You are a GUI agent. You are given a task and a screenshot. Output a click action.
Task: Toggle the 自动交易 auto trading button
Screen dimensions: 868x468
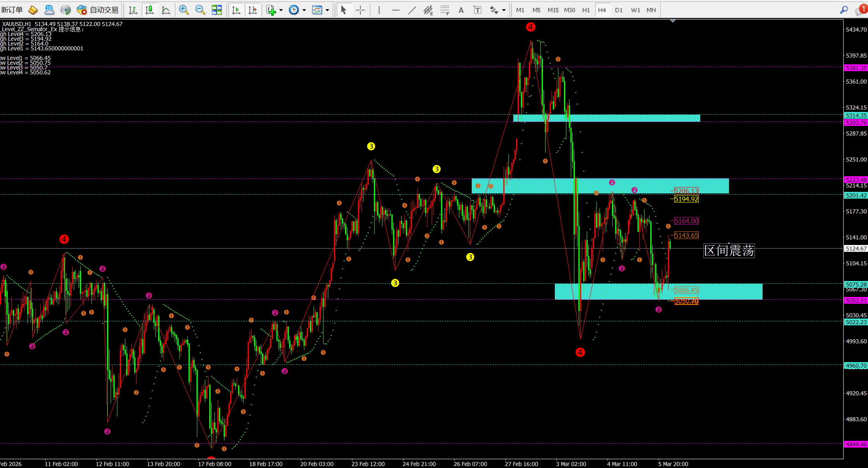[98, 10]
